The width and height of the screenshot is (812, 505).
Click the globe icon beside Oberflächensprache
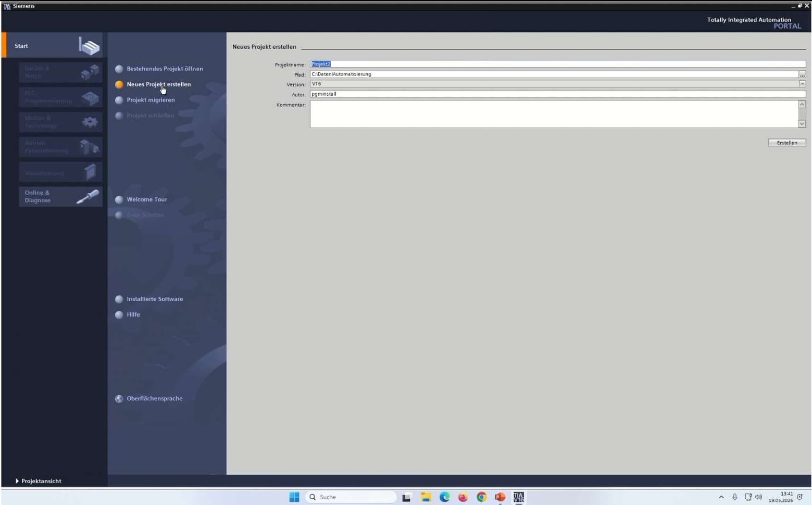point(119,399)
